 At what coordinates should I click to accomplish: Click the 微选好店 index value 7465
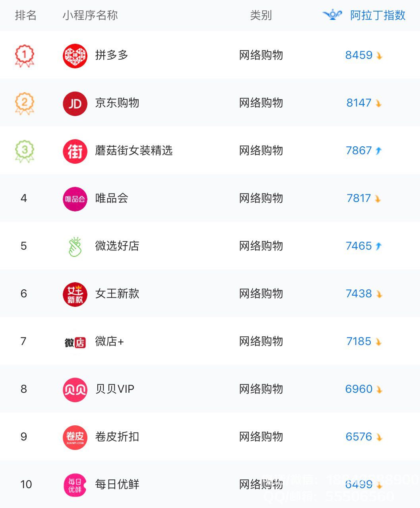pyautogui.click(x=359, y=246)
